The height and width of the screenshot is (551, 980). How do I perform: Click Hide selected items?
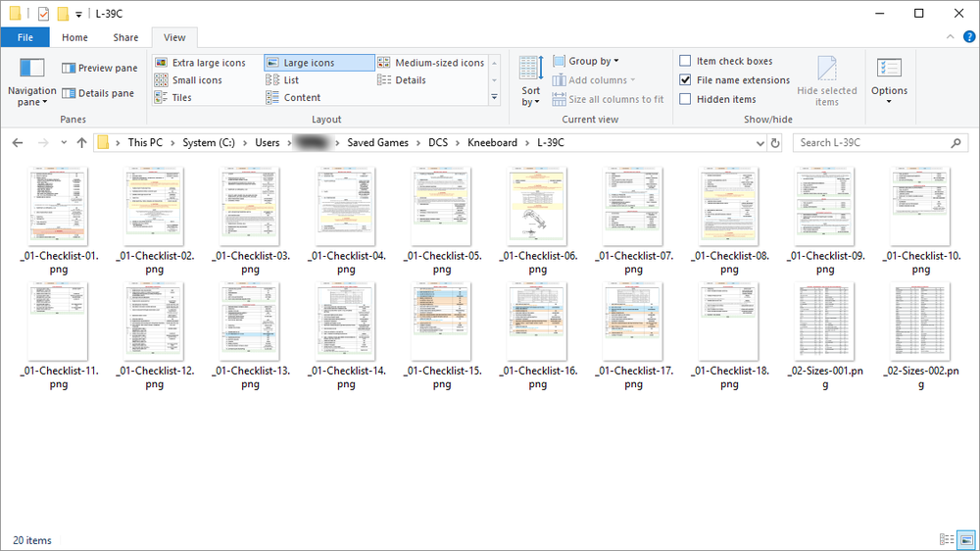point(827,81)
